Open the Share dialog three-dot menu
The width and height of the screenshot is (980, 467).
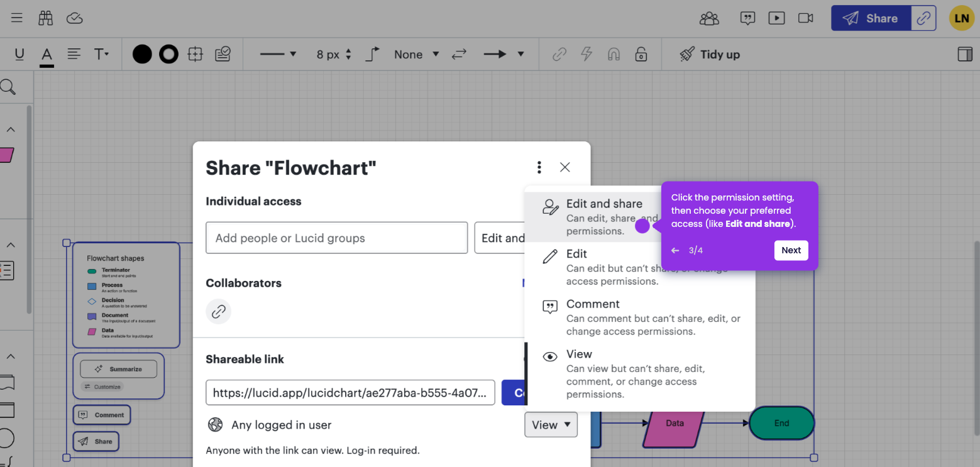(539, 167)
